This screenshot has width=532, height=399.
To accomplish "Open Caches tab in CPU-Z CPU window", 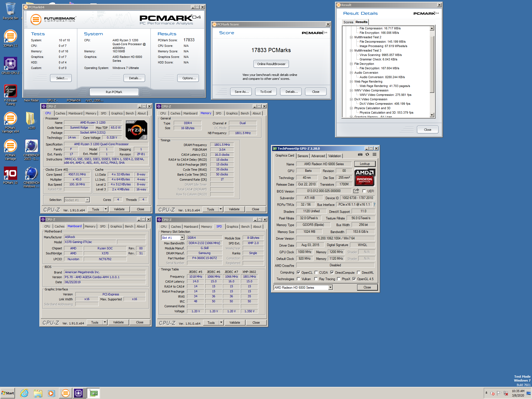I will point(60,113).
